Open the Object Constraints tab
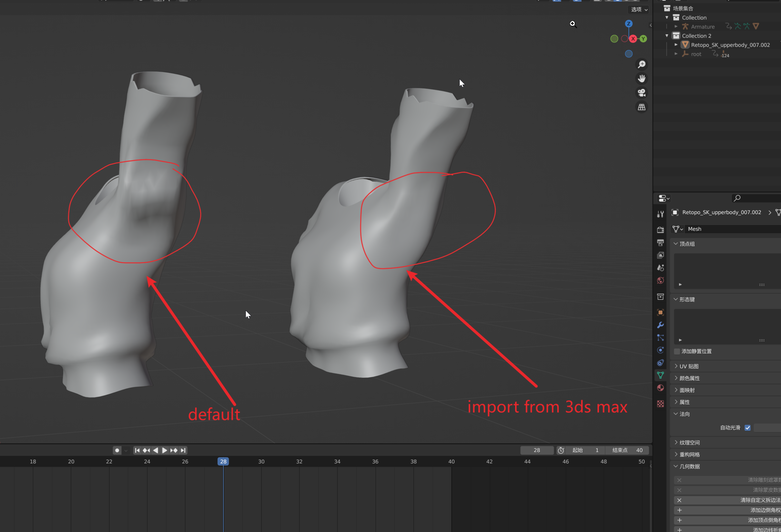 pos(660,363)
